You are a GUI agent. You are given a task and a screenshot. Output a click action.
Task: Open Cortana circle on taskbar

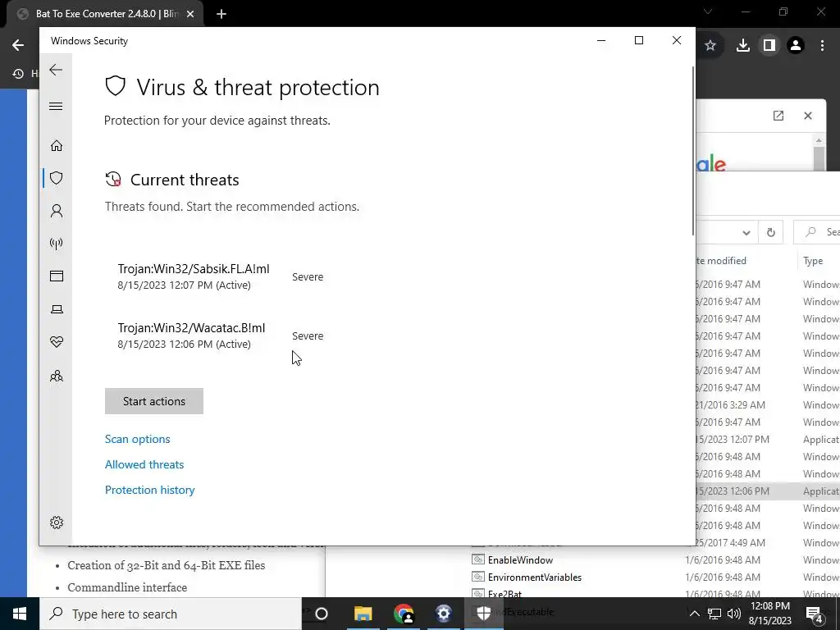322,614
